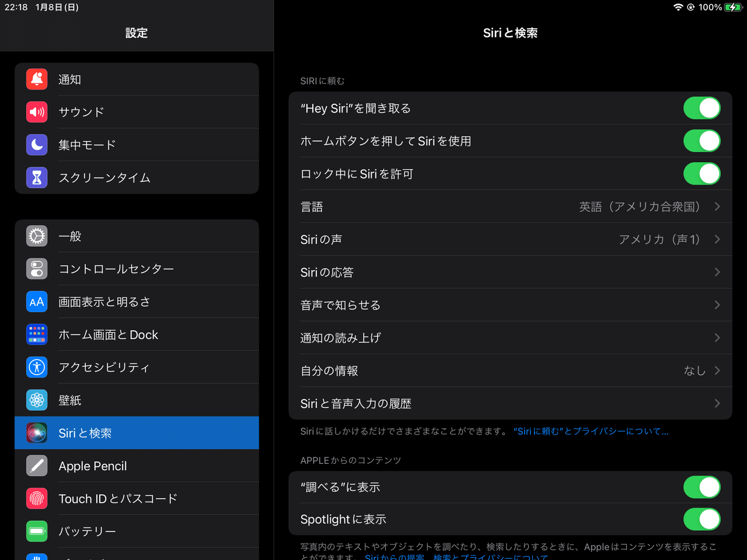Image resolution: width=747 pixels, height=560 pixels.
Task: Tap the 22:18 clock in status bar
Action: tap(16, 7)
